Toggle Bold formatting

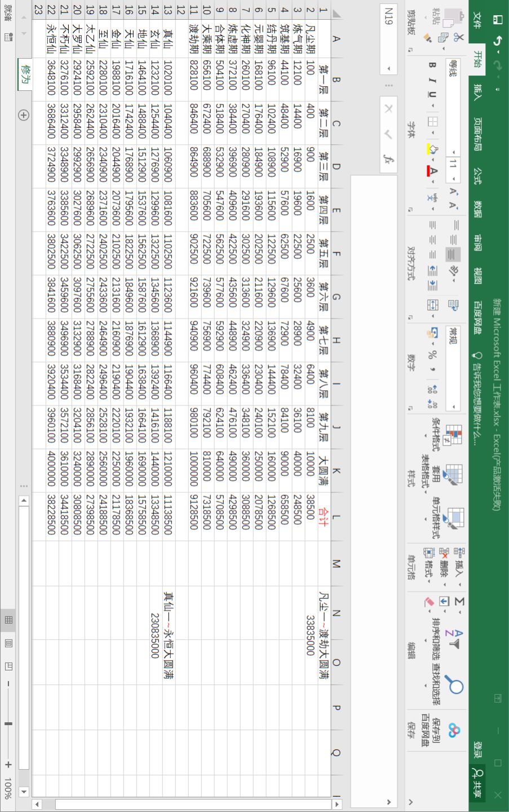tap(432, 65)
